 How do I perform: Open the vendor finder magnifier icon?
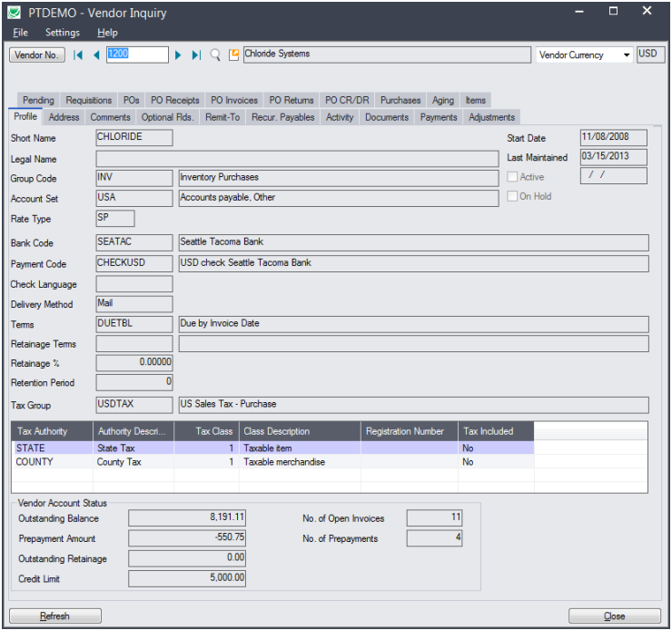(x=215, y=54)
